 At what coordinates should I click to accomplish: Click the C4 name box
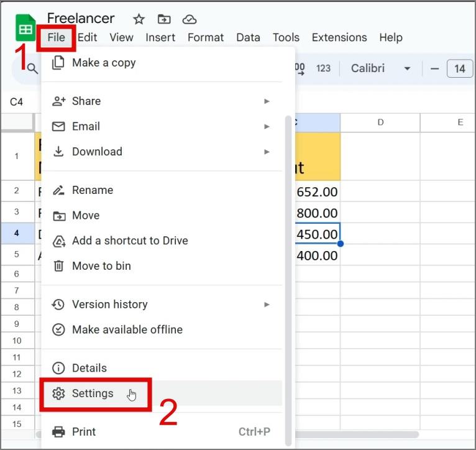click(16, 102)
